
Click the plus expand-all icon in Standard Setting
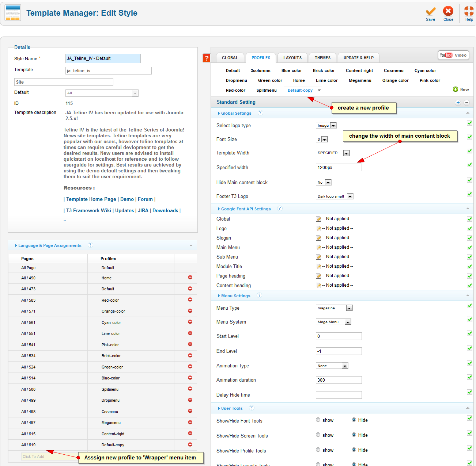458,103
